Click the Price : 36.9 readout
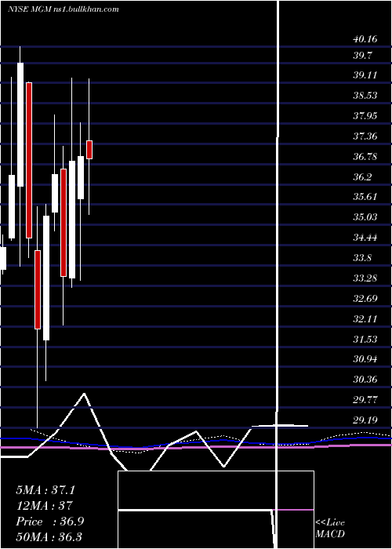This screenshot has width=392, height=549. [x=49, y=522]
